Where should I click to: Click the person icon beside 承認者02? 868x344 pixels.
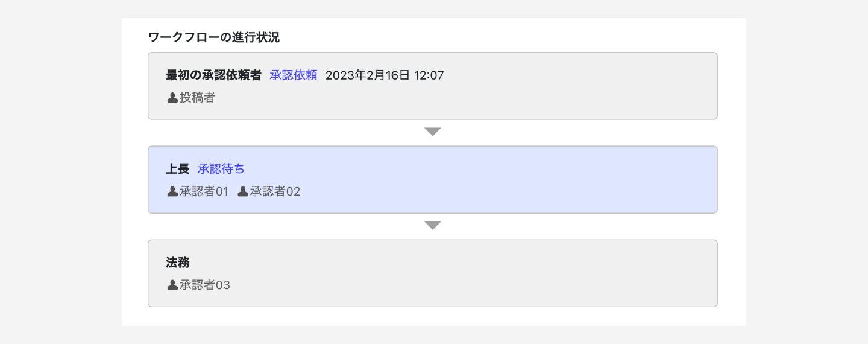[243, 192]
